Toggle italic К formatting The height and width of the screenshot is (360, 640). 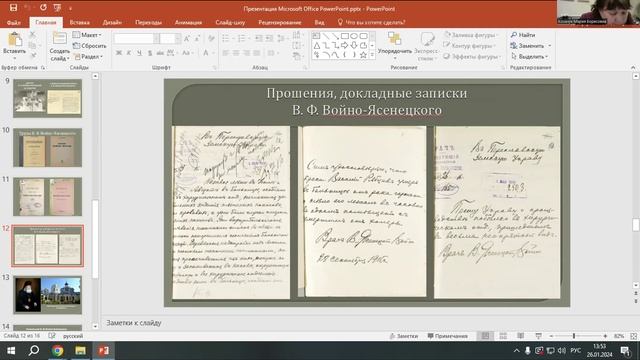click(x=129, y=53)
